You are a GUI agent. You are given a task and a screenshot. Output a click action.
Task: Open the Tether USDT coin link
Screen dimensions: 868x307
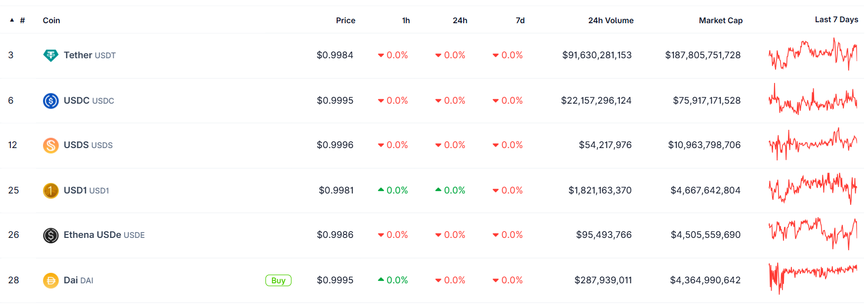[x=89, y=55]
